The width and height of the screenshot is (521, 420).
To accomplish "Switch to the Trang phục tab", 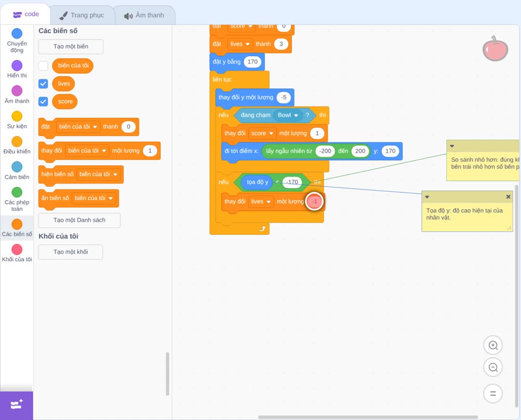I will pos(82,15).
